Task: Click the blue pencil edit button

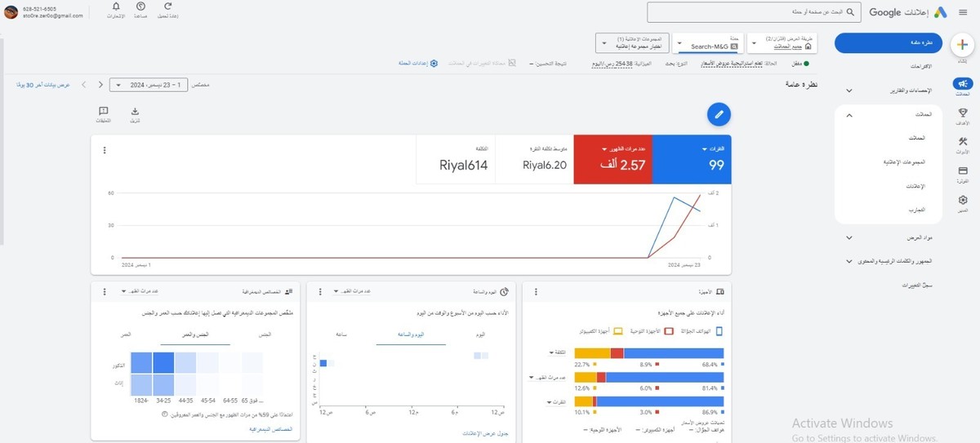Action: (x=719, y=115)
